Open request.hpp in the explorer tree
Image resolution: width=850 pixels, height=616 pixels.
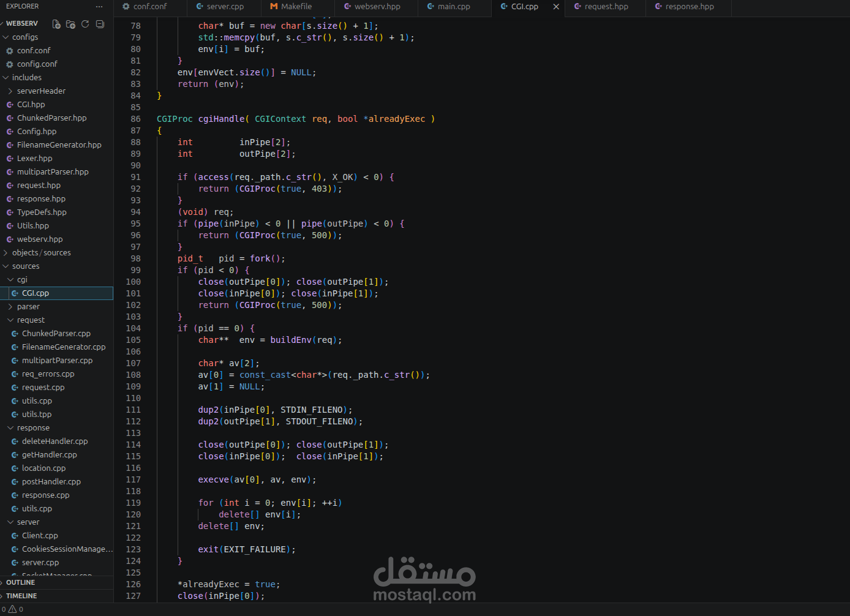click(39, 186)
